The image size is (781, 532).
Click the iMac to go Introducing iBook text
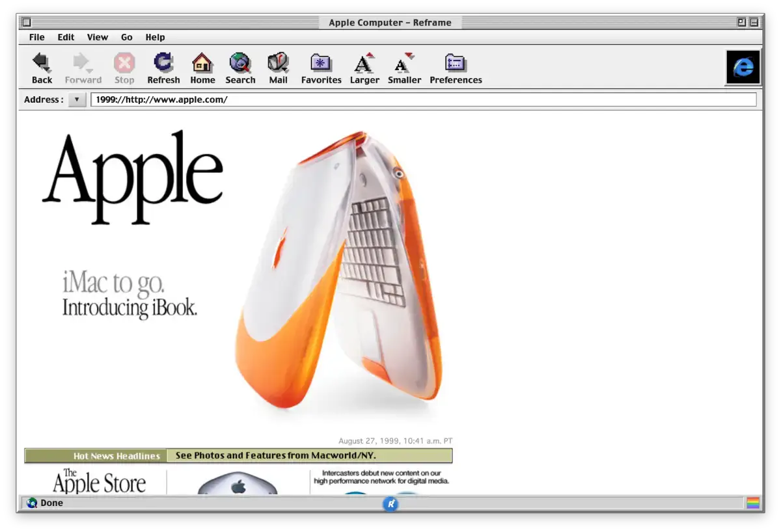[x=130, y=295]
